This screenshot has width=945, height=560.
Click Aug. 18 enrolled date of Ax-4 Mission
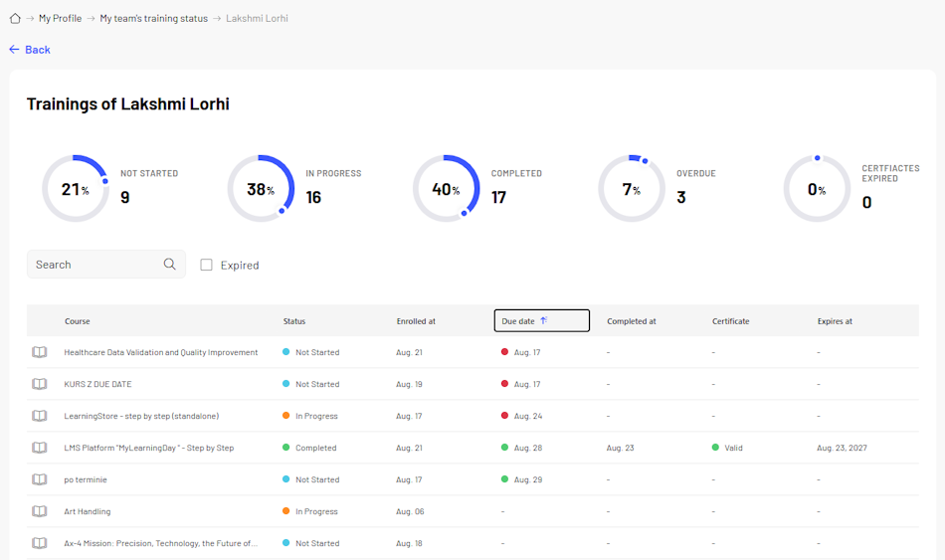(x=409, y=543)
